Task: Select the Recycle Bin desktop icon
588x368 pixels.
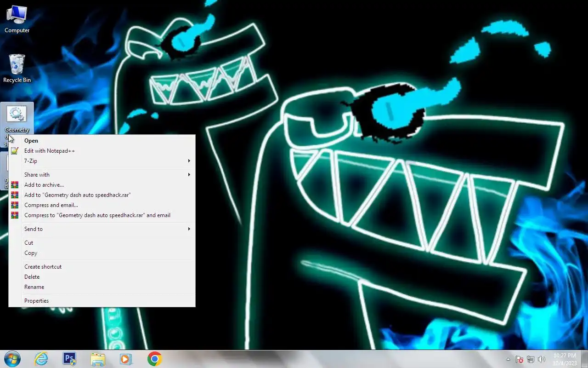Action: pyautogui.click(x=17, y=69)
